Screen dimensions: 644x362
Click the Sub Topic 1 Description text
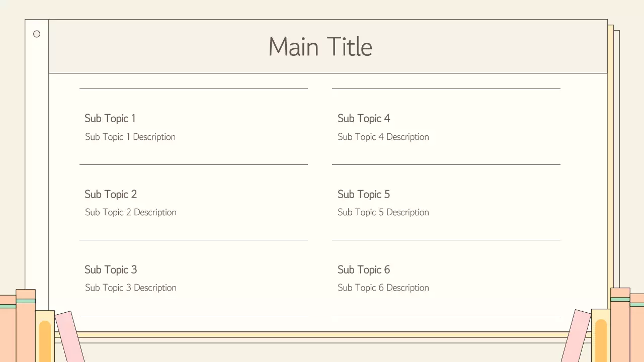[x=130, y=137]
